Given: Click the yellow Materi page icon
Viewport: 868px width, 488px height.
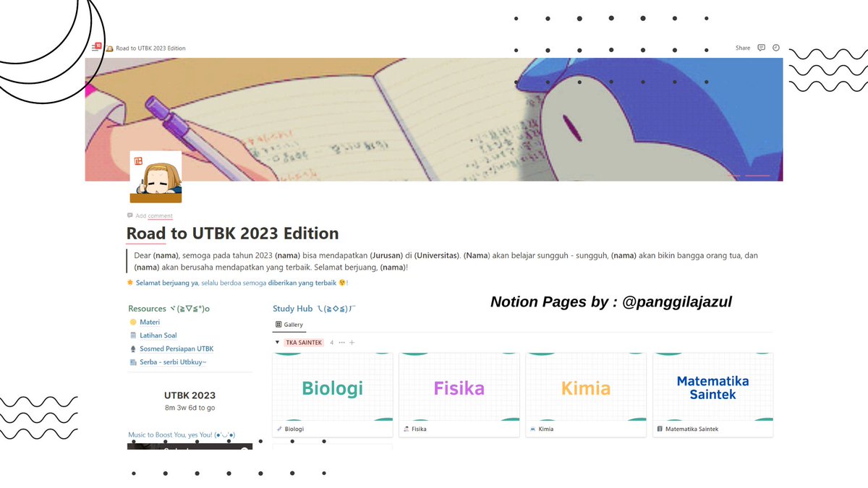Looking at the screenshot, I should tap(132, 322).
